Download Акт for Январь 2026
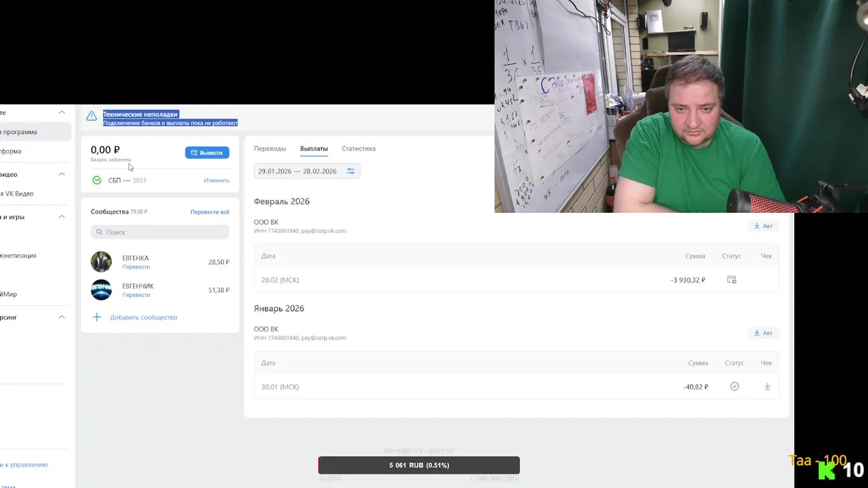This screenshot has height=488, width=868. click(x=763, y=333)
